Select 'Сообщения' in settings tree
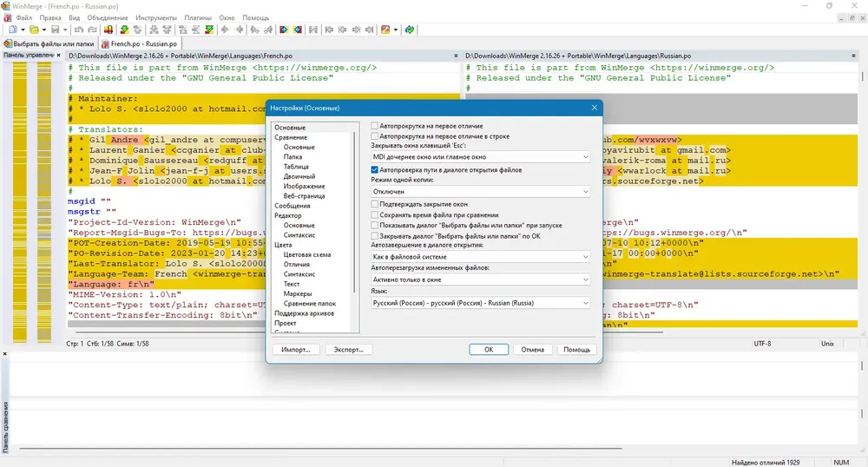868x467 pixels. 293,206
